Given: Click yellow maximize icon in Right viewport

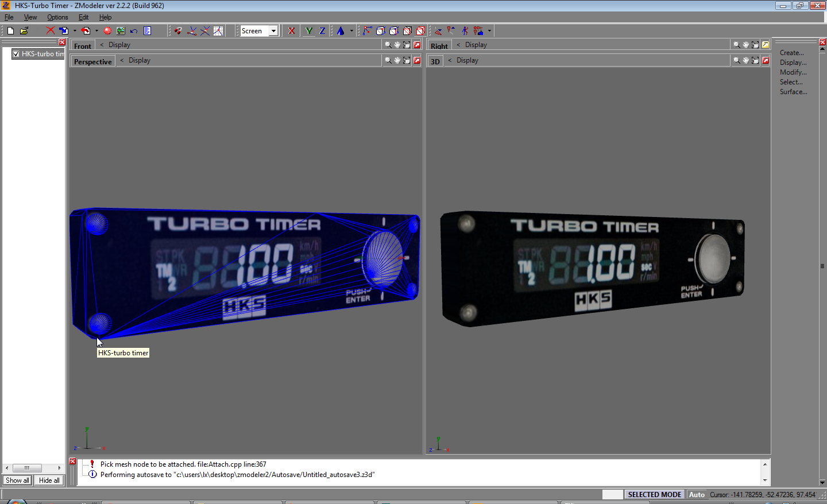Looking at the screenshot, I should [766, 45].
